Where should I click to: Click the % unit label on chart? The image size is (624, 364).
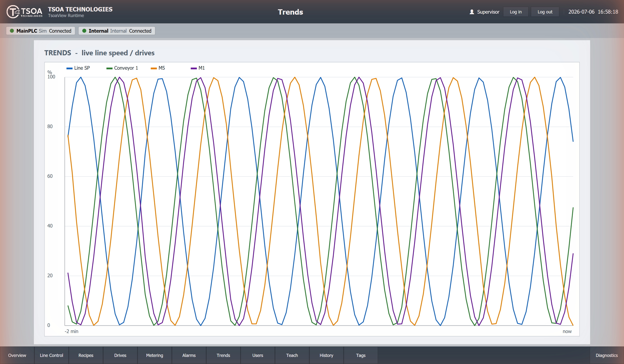(x=49, y=72)
